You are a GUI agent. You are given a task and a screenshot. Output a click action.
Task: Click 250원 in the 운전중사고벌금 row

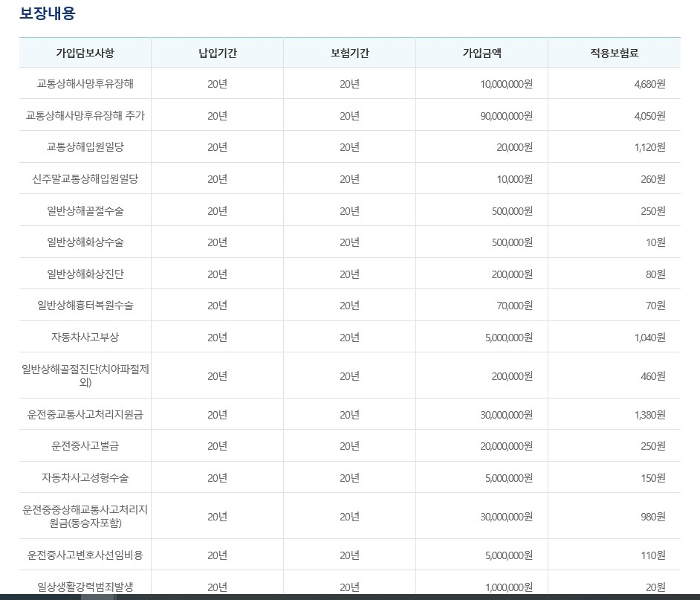(652, 446)
